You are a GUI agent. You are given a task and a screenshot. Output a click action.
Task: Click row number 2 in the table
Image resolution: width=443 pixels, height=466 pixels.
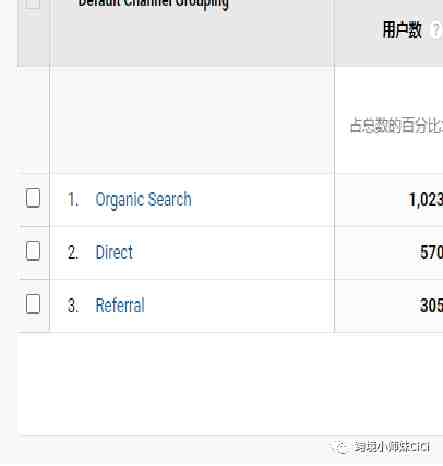pos(73,252)
